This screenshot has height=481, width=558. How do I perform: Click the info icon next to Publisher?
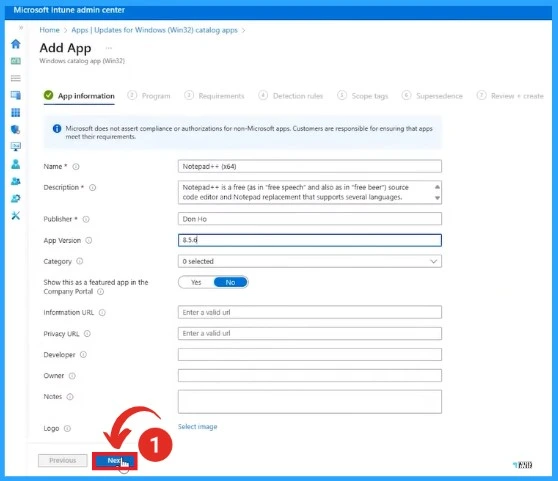[86, 219]
